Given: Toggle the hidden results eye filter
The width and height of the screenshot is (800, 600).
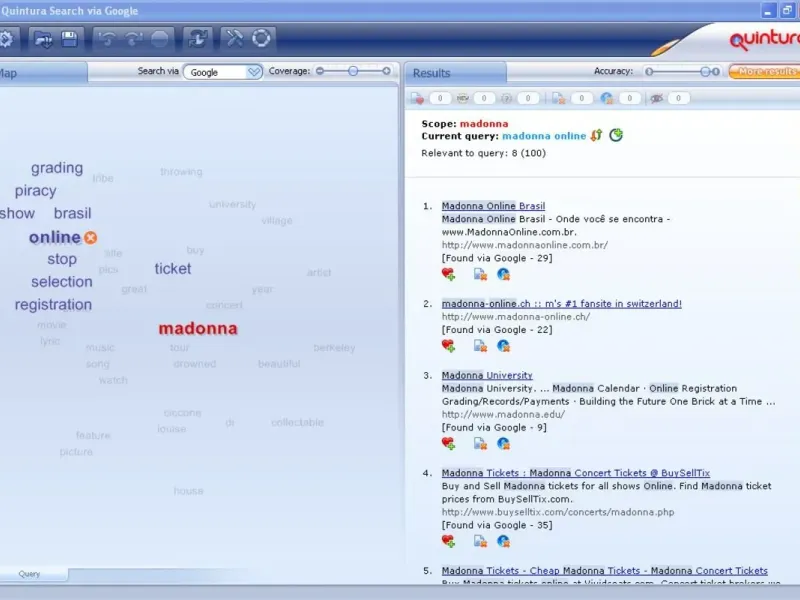Looking at the screenshot, I should 656,98.
